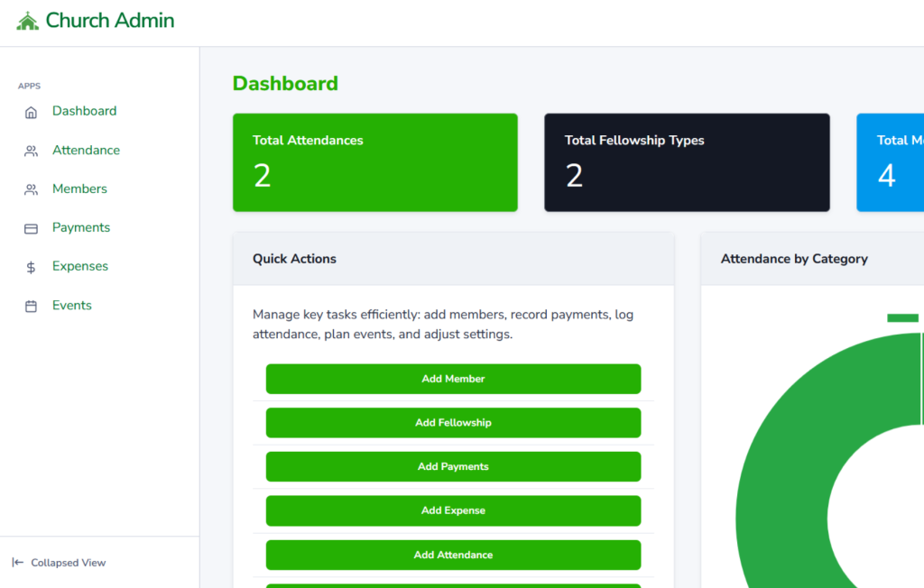The width and height of the screenshot is (924, 588).
Task: Click the Church Admin church logo icon
Action: pos(26,20)
